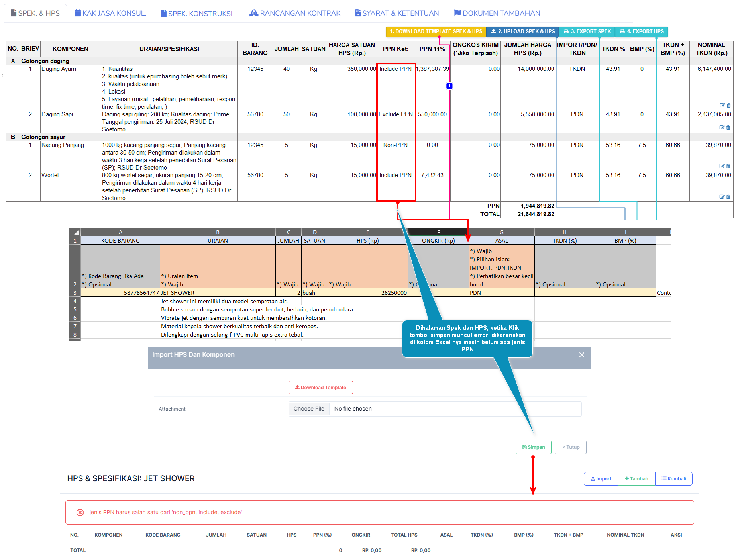Screen dimensions: 736x560
Task: Open the SPEK. & HPS tab
Action: [x=35, y=13]
